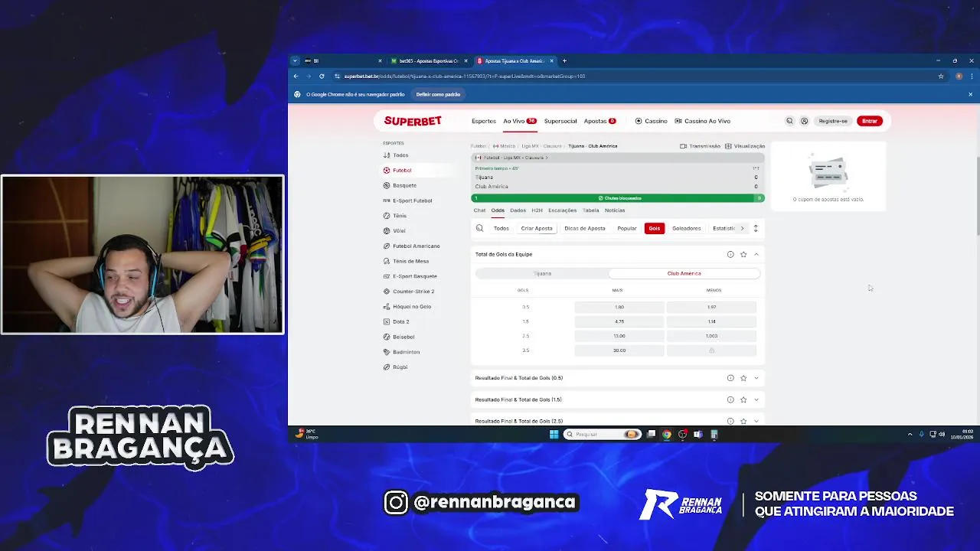Select the Hóquei no Gelo sidebar icon
Viewport: 980px width, 551px height.
387,306
